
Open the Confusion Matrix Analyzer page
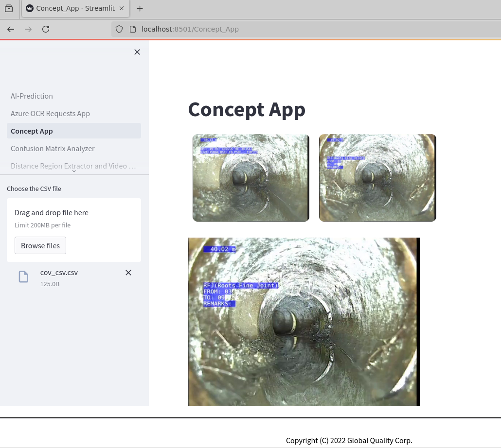(x=53, y=148)
